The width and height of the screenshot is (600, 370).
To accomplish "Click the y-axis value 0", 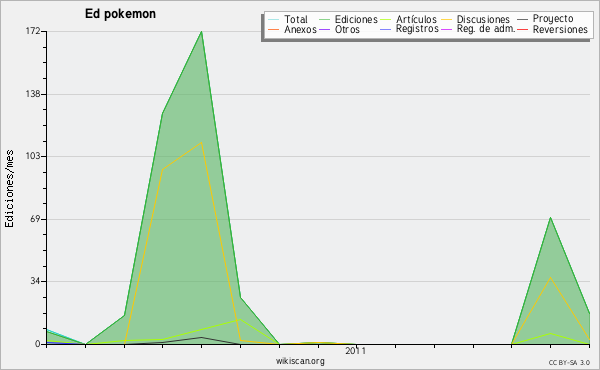I will [x=38, y=344].
